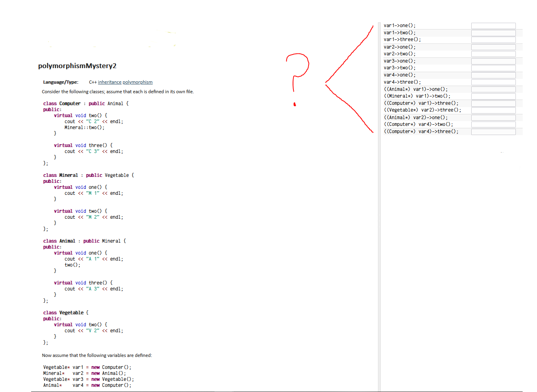
Task: Click the field beside ((Computer*) var4)->two();
Action: click(x=493, y=124)
